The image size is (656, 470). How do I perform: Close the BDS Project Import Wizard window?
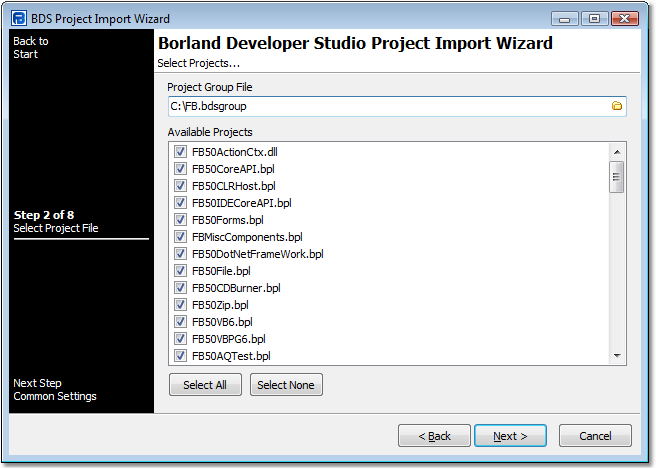coord(625,19)
